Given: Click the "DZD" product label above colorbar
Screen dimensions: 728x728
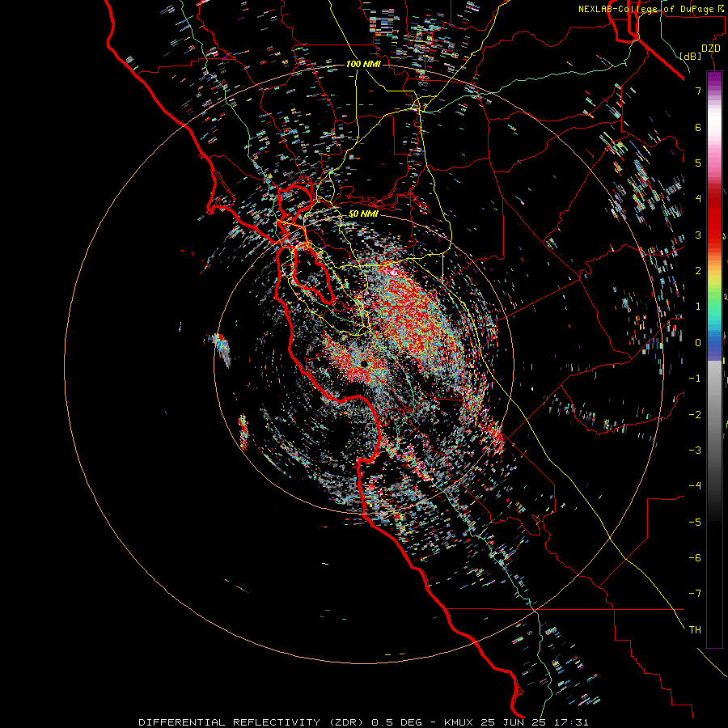Looking at the screenshot, I should click(x=711, y=49).
